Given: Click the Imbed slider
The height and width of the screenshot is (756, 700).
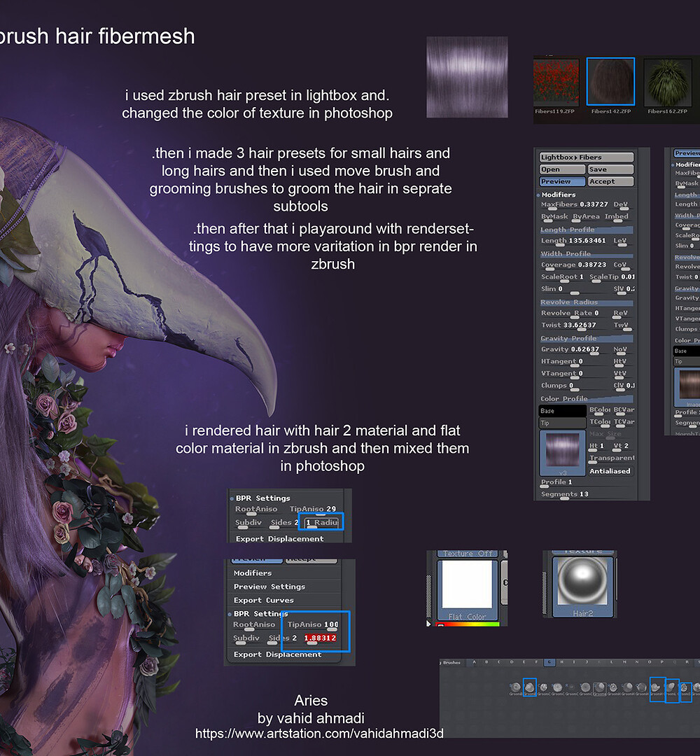Looking at the screenshot, I should [617, 217].
